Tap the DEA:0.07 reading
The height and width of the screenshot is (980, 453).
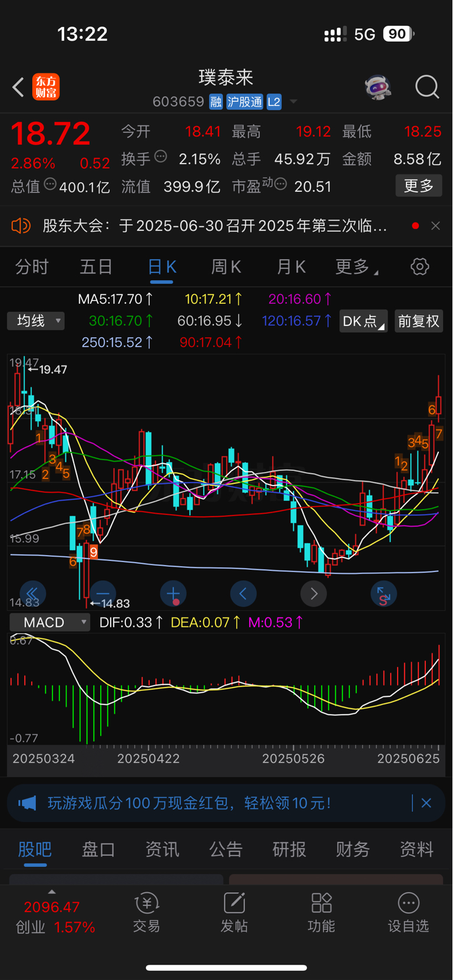pos(206,622)
